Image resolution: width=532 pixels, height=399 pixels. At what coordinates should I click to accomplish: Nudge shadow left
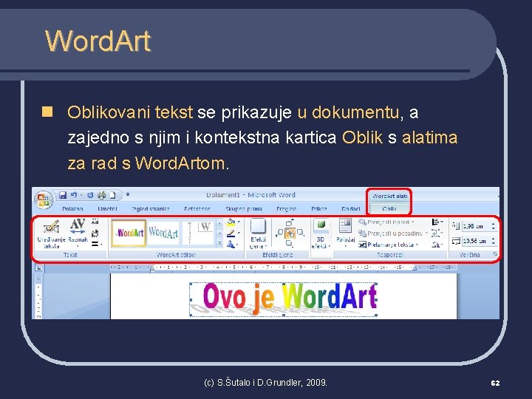pyautogui.click(x=280, y=233)
